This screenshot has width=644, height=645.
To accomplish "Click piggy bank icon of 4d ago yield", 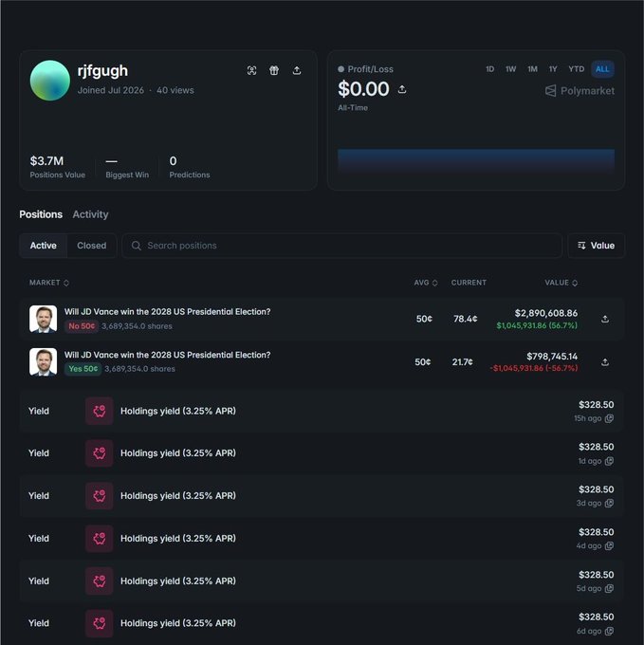I will [99, 539].
